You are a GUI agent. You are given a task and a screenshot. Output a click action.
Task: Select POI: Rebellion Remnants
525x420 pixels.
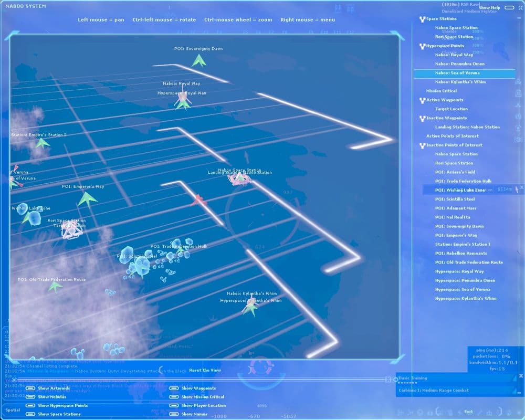(x=461, y=253)
